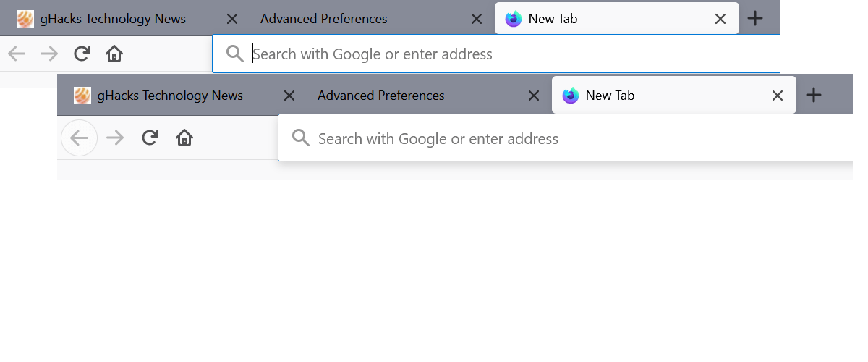Select the Advanced Preferences tab in the upper window
The image size is (868, 362).
324,19
